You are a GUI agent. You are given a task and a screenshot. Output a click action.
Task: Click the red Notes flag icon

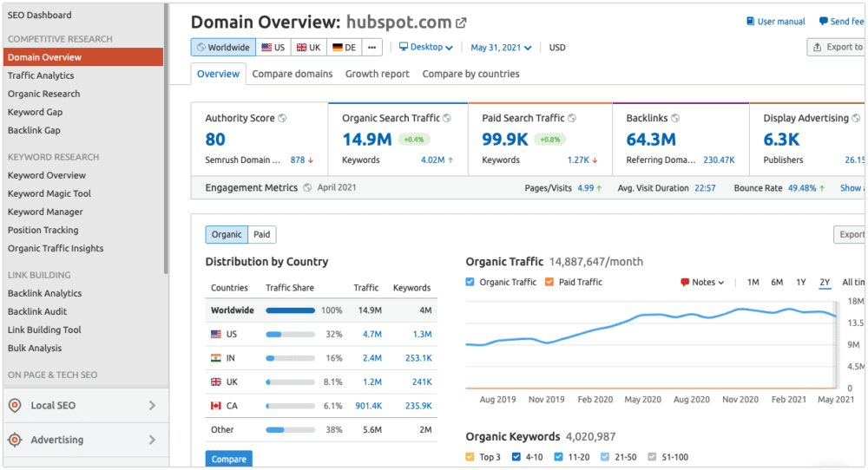pos(685,282)
